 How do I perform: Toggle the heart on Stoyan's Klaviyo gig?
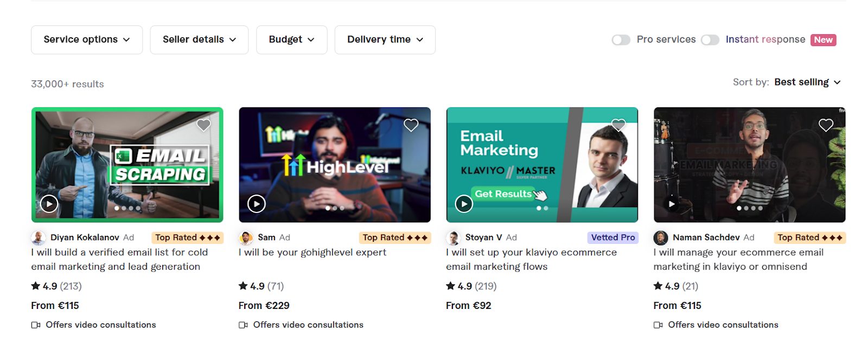618,125
